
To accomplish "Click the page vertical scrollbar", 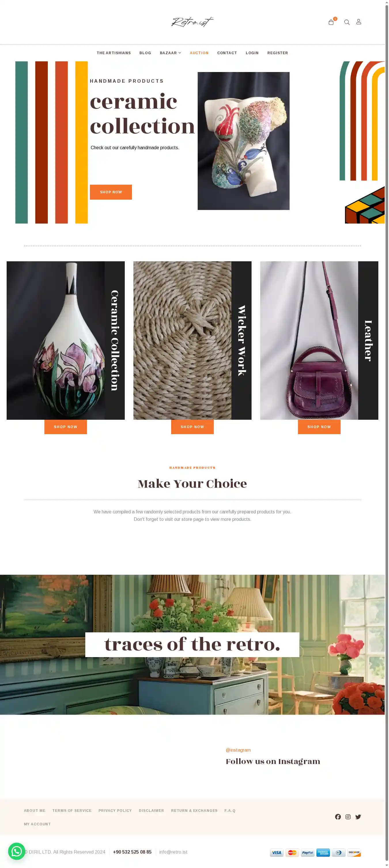I will point(387,434).
